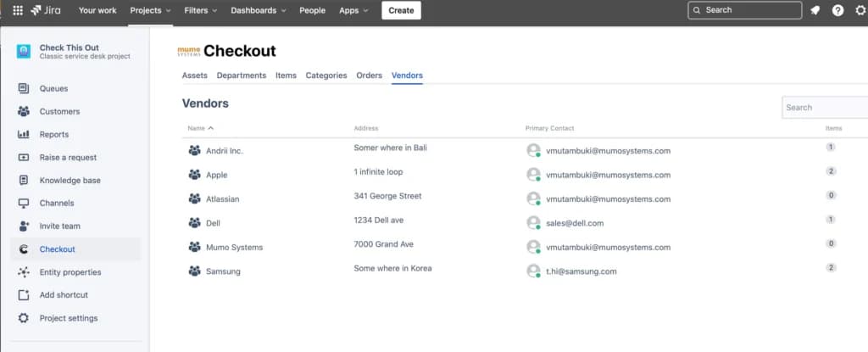Screen dimensions: 868x352
Task: Click the address "341 George Street"
Action: (x=387, y=196)
